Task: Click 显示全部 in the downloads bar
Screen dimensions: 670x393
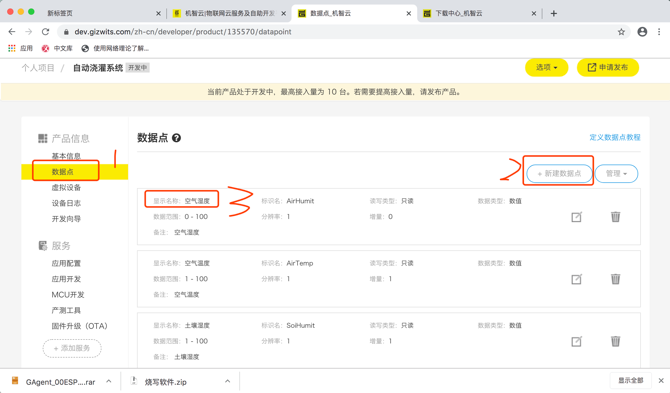Action: [631, 380]
